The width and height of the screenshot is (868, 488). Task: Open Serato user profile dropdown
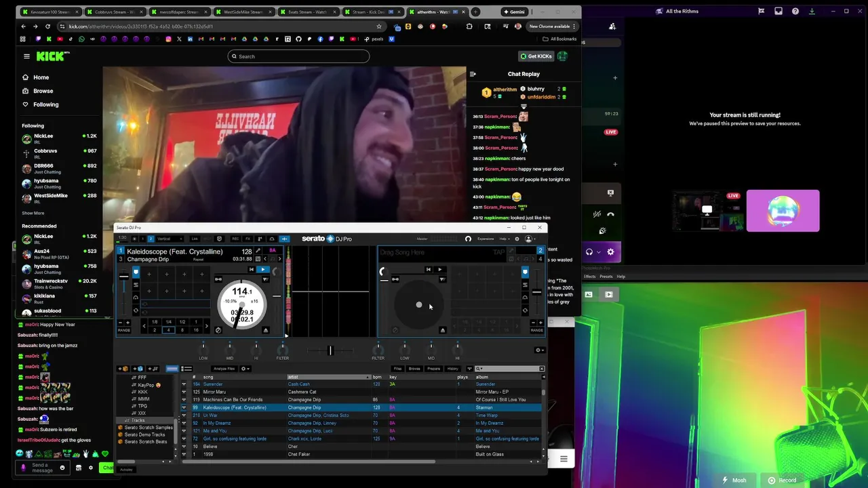click(530, 239)
